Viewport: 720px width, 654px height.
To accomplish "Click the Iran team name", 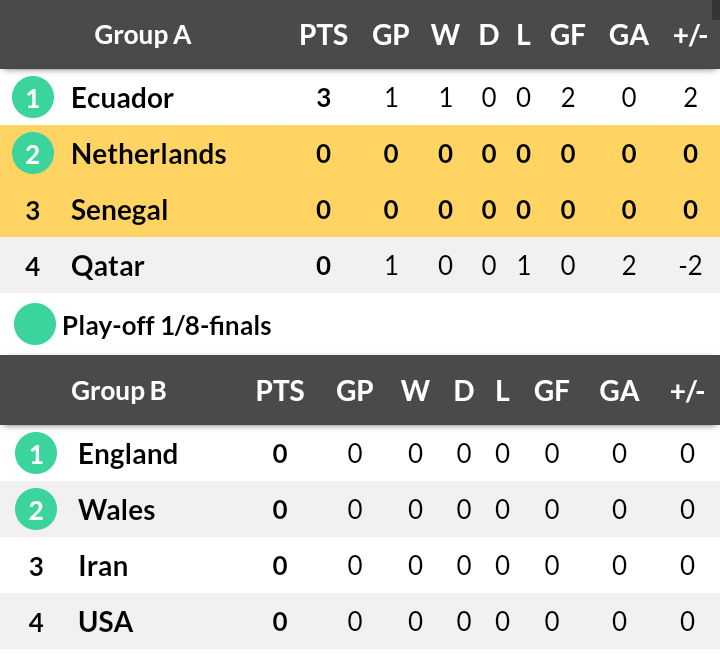I will (103, 566).
